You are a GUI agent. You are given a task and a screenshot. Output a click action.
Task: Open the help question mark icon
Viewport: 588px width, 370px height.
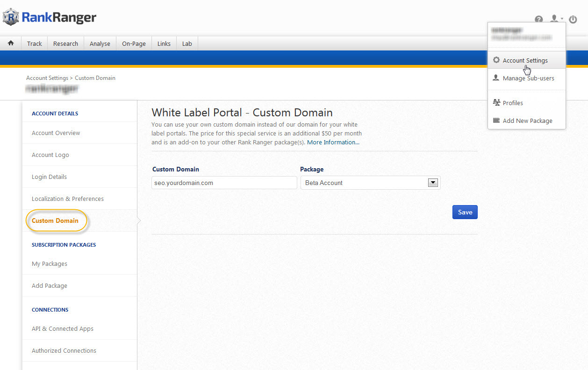click(x=539, y=20)
